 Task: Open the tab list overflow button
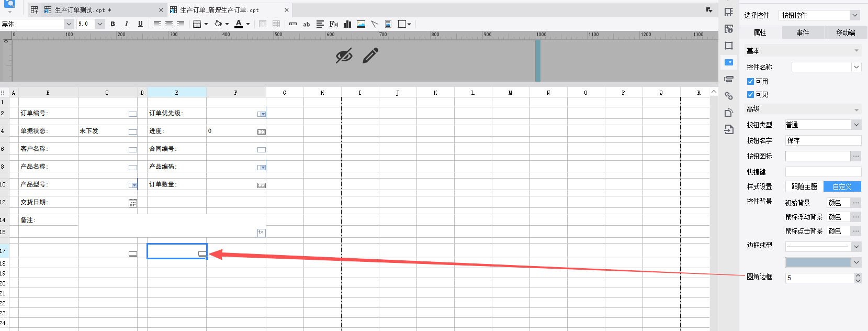[x=709, y=10]
